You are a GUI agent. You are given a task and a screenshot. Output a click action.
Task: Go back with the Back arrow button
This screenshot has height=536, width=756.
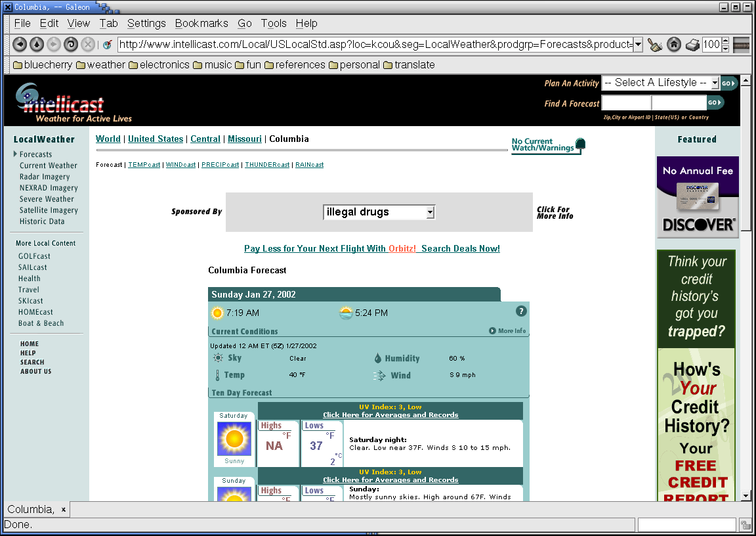coord(20,45)
